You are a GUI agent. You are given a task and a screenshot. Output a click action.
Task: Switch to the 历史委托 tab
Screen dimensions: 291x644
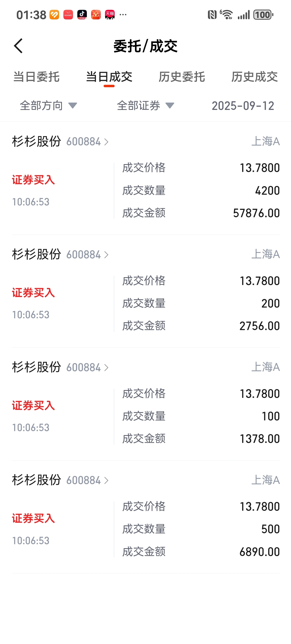point(182,77)
